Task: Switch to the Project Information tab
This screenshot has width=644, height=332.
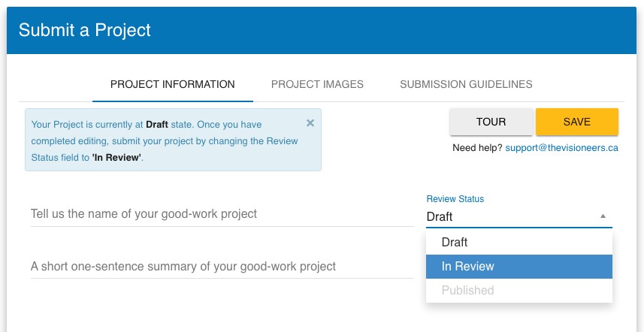Action: click(172, 84)
